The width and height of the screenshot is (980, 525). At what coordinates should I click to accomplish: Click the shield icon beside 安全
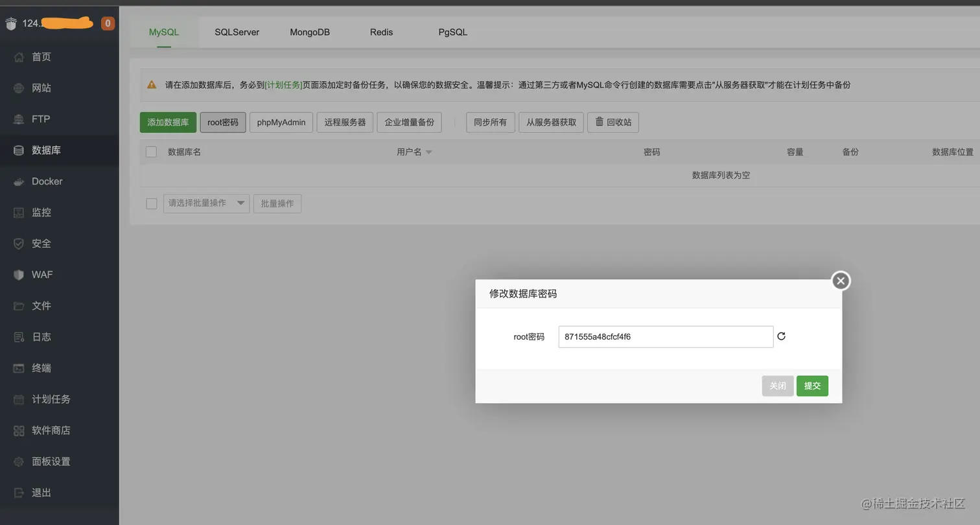[19, 244]
